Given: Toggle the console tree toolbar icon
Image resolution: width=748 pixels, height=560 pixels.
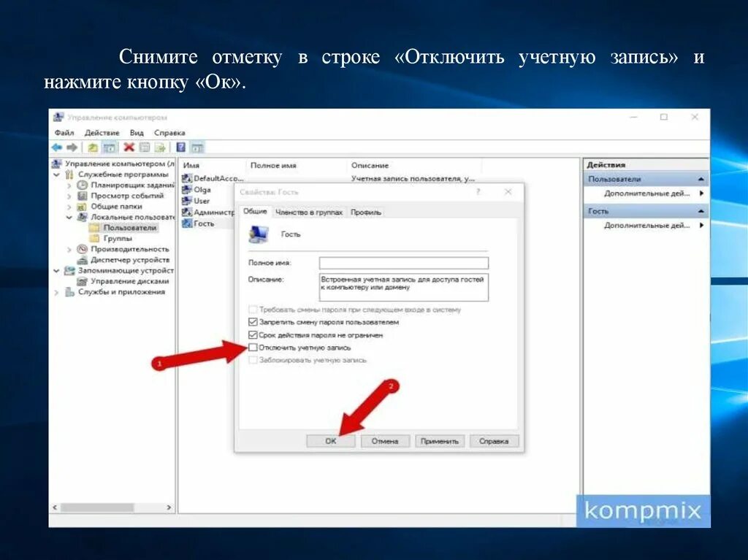Looking at the screenshot, I should pyautogui.click(x=110, y=147).
